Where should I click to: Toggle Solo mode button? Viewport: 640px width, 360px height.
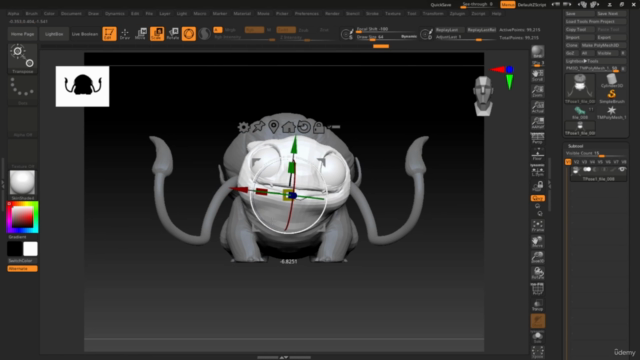(x=538, y=337)
